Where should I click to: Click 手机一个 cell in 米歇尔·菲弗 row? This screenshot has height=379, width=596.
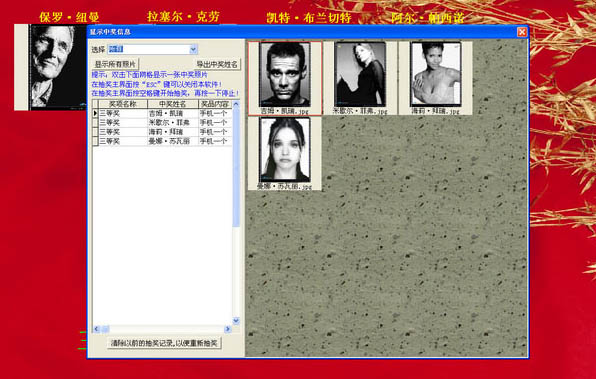(x=215, y=122)
